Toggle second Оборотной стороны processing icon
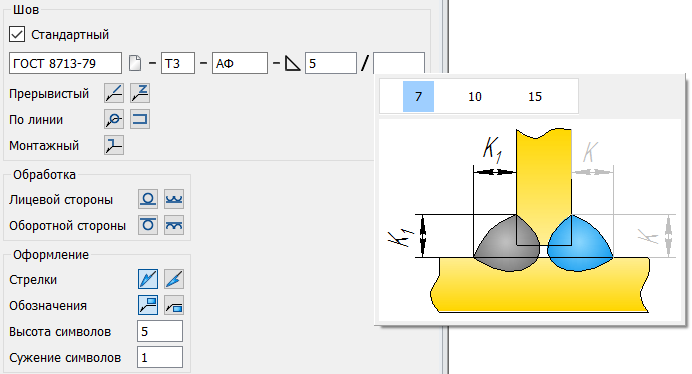Image resolution: width=692 pixels, height=374 pixels. 174,225
